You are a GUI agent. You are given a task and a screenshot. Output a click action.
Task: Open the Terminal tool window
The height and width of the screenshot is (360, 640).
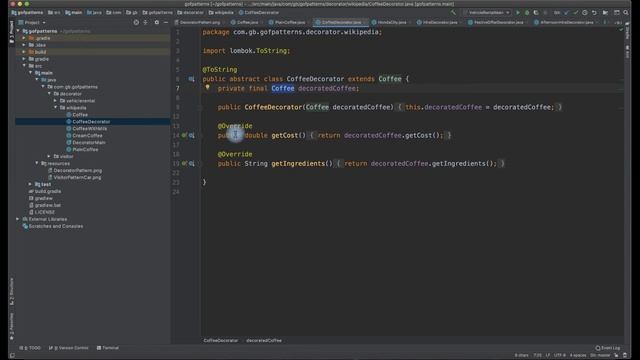tap(108, 348)
